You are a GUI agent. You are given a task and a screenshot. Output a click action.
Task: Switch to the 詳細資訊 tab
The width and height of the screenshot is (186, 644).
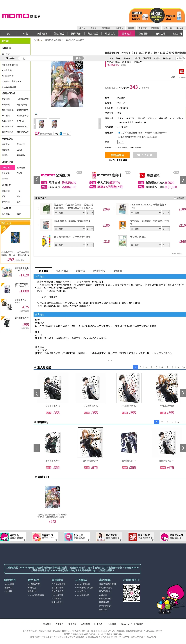[80, 271]
